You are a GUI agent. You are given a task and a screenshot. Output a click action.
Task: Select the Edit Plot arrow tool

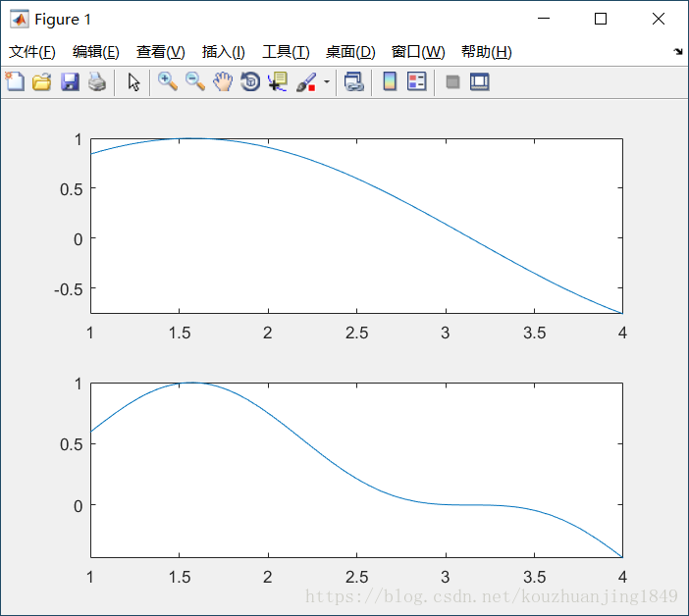pyautogui.click(x=133, y=81)
